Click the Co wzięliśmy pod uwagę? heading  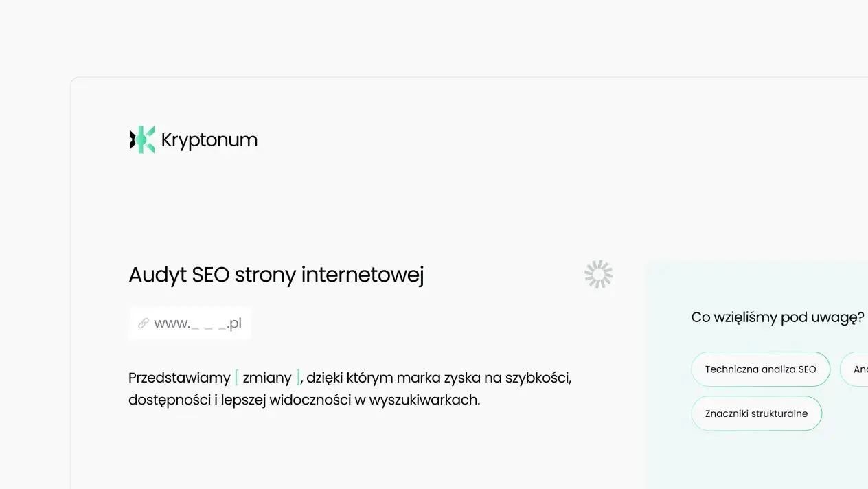click(x=777, y=317)
